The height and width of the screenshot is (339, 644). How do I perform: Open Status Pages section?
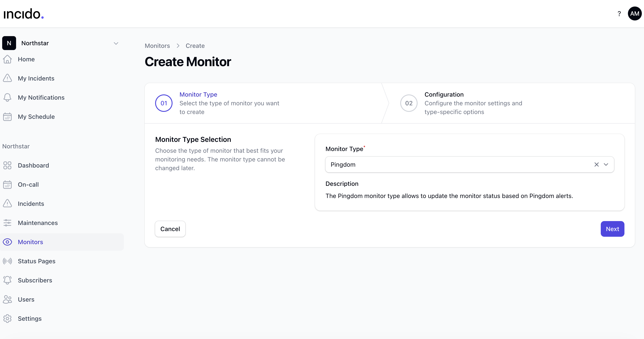tap(37, 261)
